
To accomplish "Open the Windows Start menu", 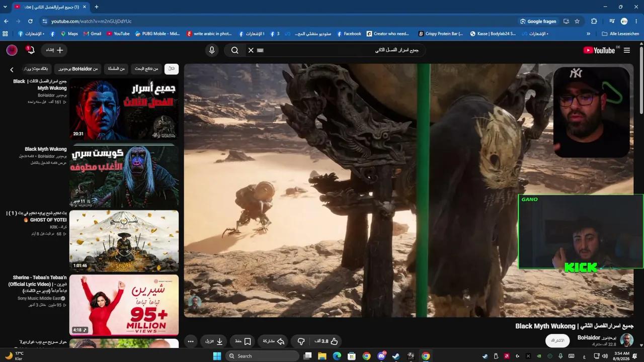I will pos(217,356).
